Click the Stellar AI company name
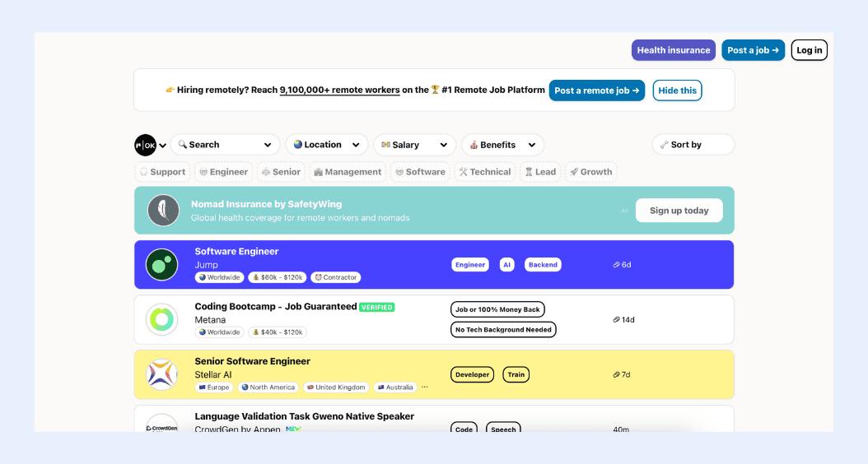 213,375
